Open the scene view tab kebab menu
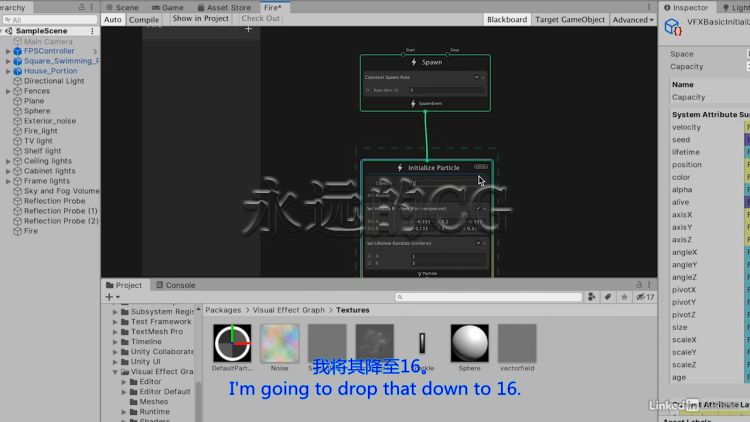 649,7
